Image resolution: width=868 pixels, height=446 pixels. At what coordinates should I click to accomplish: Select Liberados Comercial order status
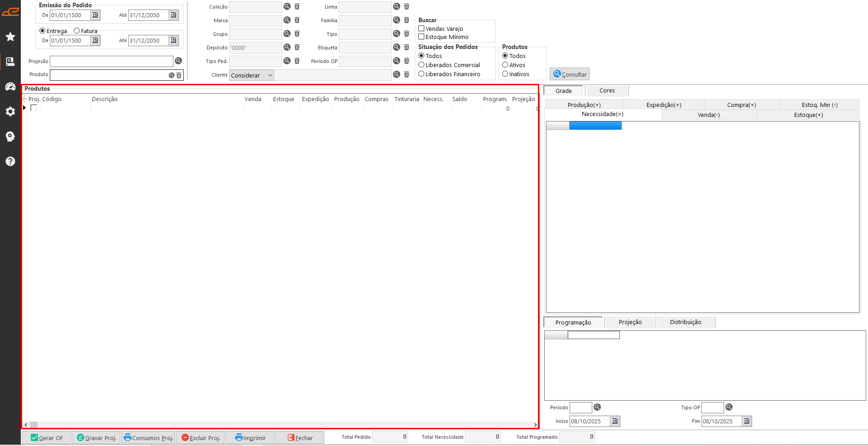pos(422,65)
